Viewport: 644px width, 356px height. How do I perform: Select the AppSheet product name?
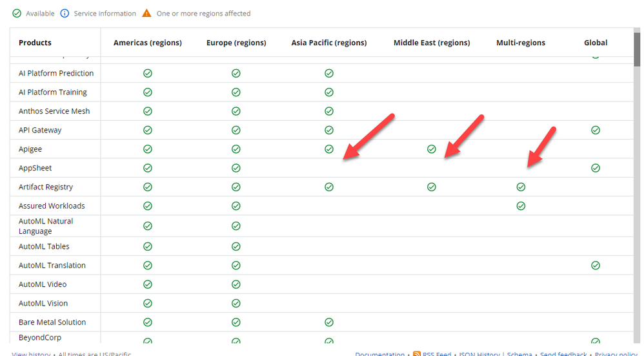pos(35,168)
